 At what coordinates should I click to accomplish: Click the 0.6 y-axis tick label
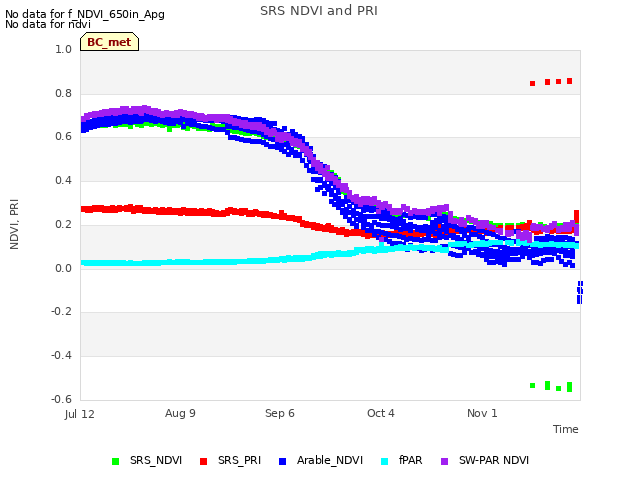[63, 137]
